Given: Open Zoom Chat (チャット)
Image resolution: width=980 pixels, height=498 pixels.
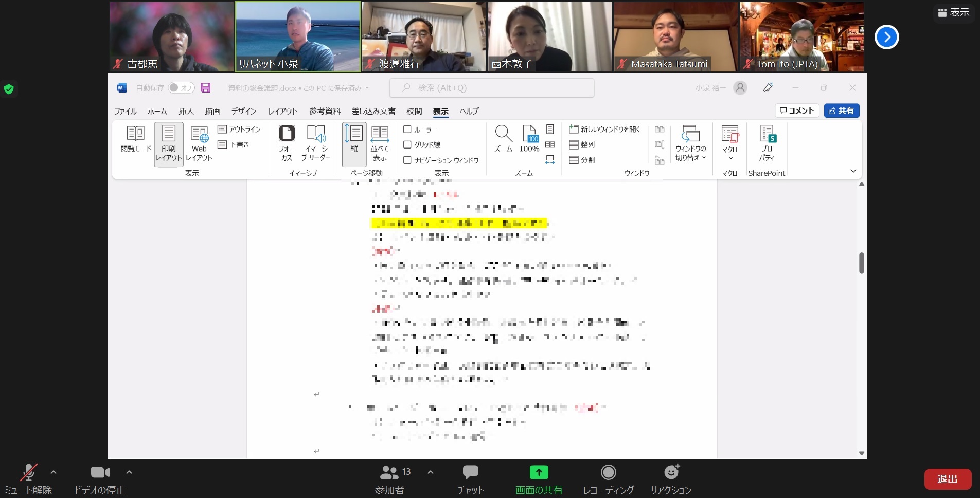Looking at the screenshot, I should [x=471, y=480].
